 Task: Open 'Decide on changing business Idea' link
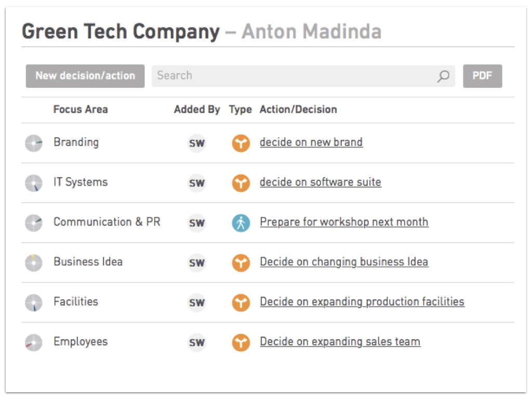[344, 262]
